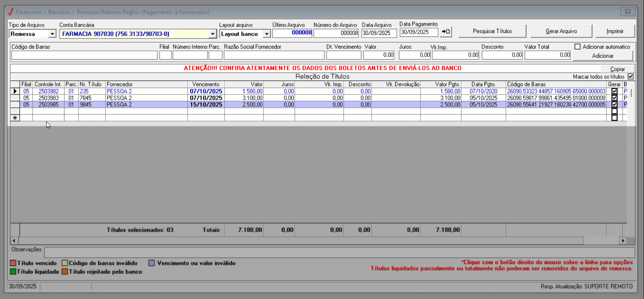644x299 pixels.
Task: Click the Pesquisar Títulos button
Action: click(x=492, y=31)
